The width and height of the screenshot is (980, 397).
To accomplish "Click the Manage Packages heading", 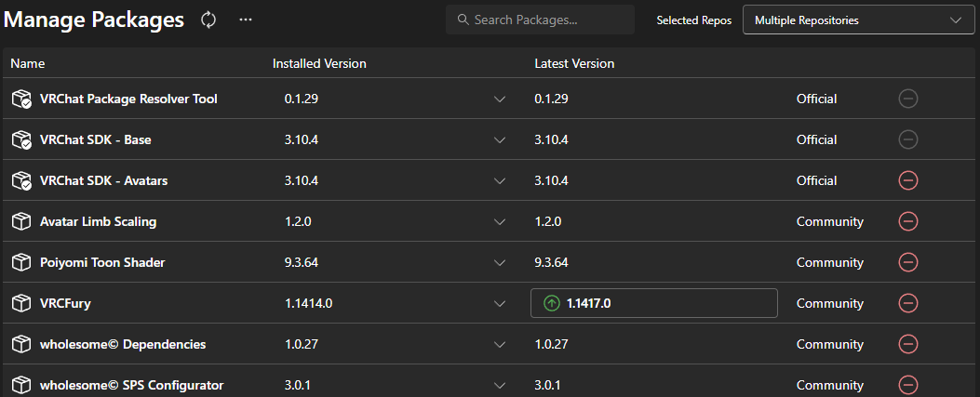I will point(94,20).
